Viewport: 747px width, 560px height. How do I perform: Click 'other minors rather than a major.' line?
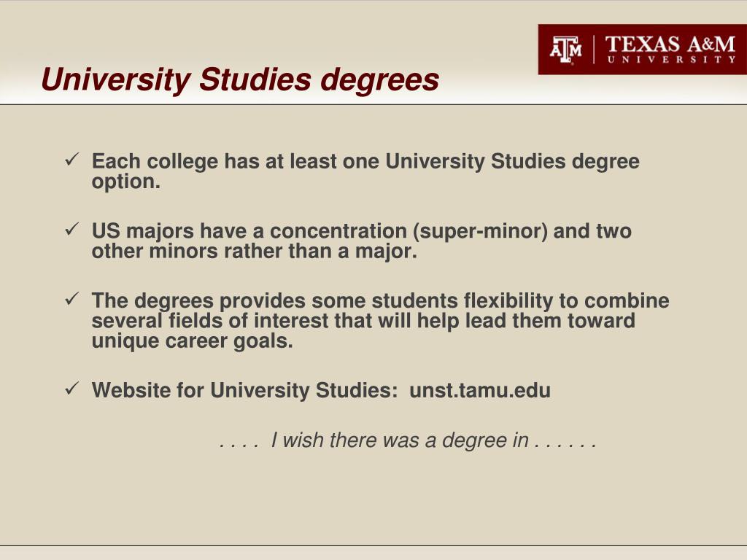[x=255, y=251]
